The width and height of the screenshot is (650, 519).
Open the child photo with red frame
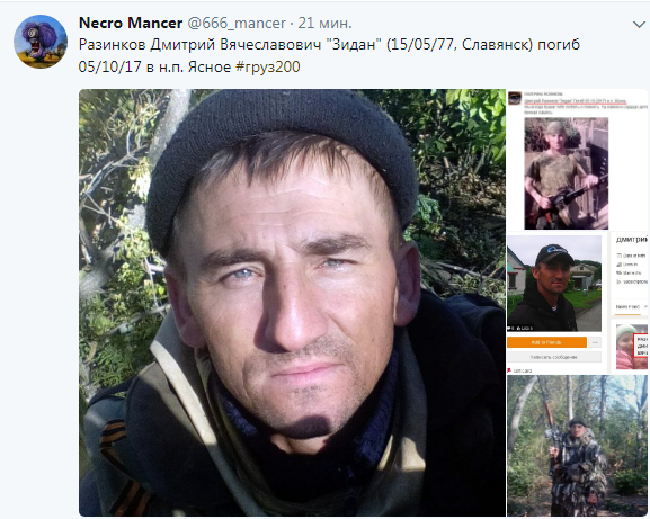[631, 347]
